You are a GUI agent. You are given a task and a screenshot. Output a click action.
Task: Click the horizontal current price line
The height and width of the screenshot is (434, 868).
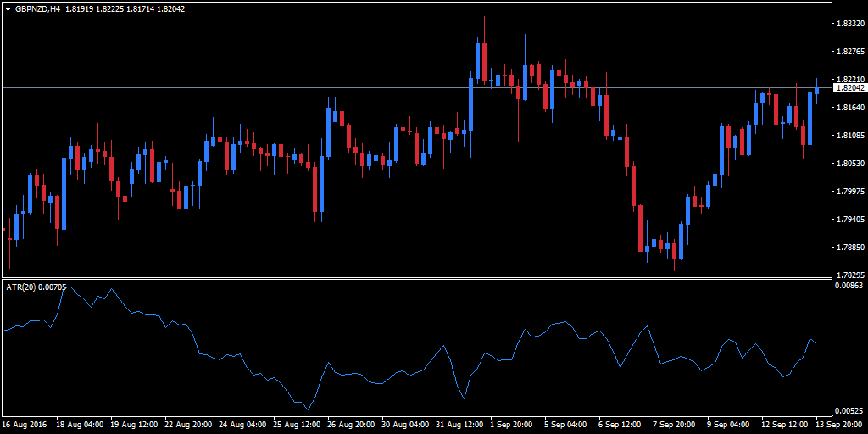415,87
